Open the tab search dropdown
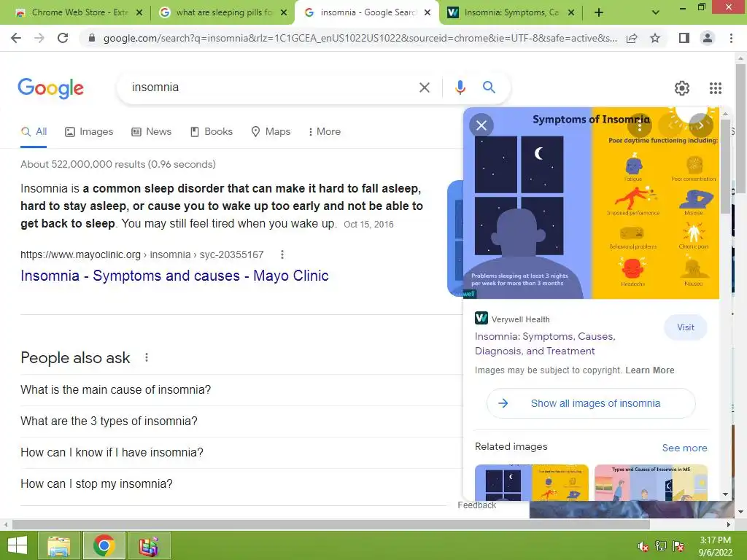Image resolution: width=747 pixels, height=560 pixels. pyautogui.click(x=656, y=12)
